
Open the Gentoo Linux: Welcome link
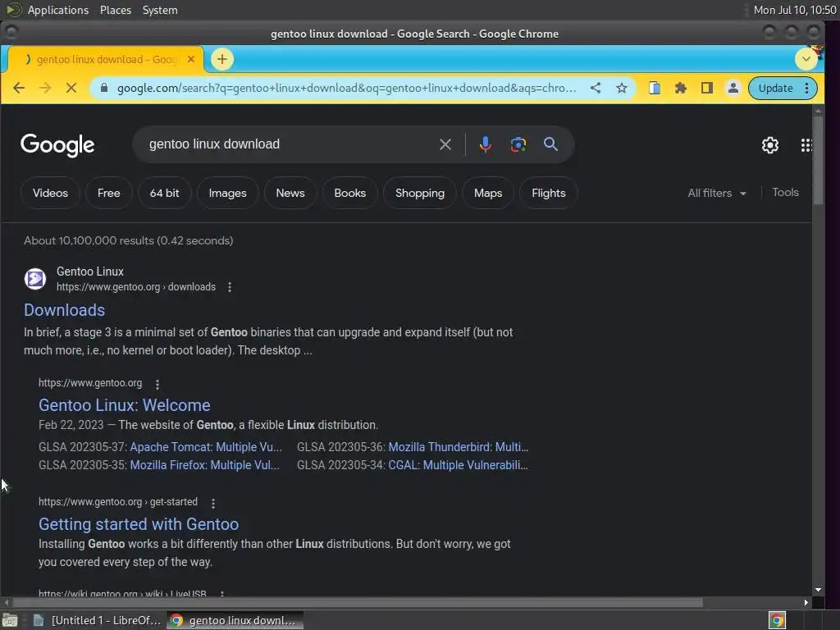tap(125, 405)
